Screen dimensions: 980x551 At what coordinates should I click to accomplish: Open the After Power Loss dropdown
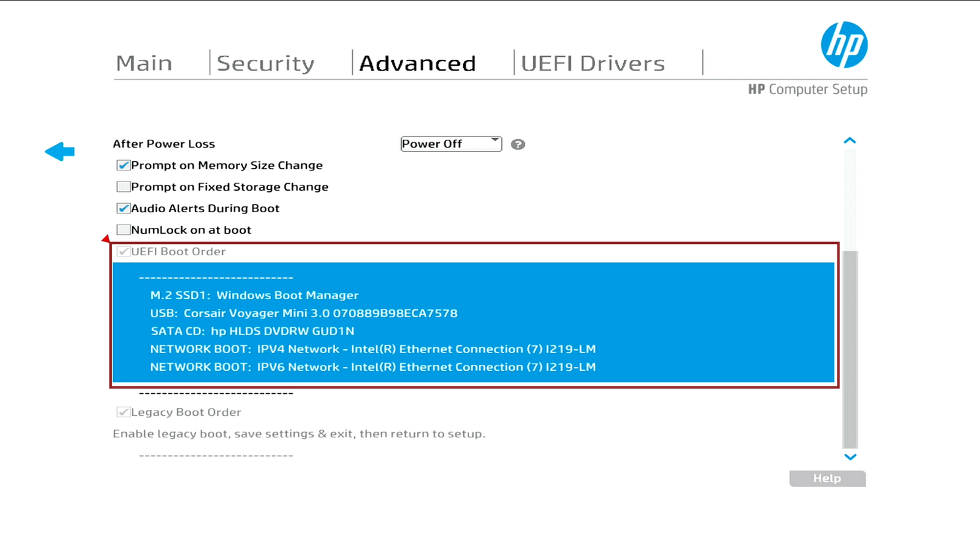(x=451, y=144)
